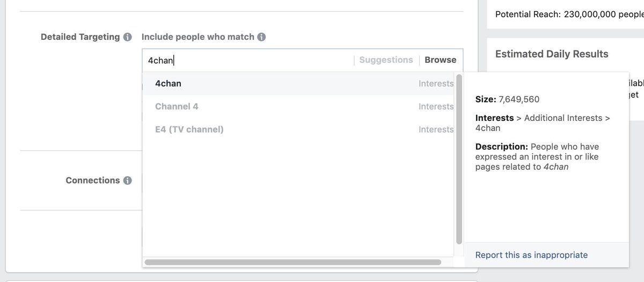Image resolution: width=644 pixels, height=282 pixels.
Task: Open the Browse tab
Action: pyautogui.click(x=440, y=60)
